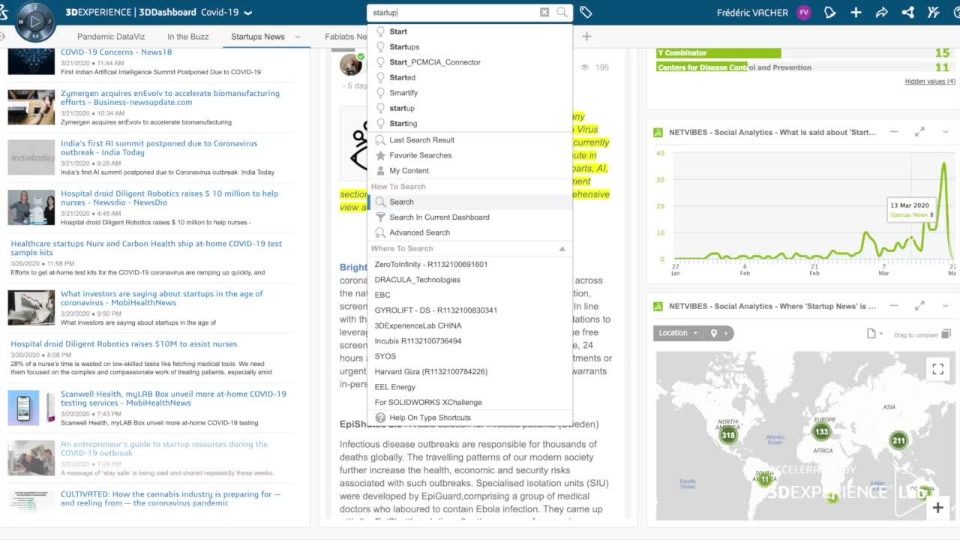Open What investors are saying article
Image resolution: width=960 pixels, height=540 pixels.
click(162, 298)
